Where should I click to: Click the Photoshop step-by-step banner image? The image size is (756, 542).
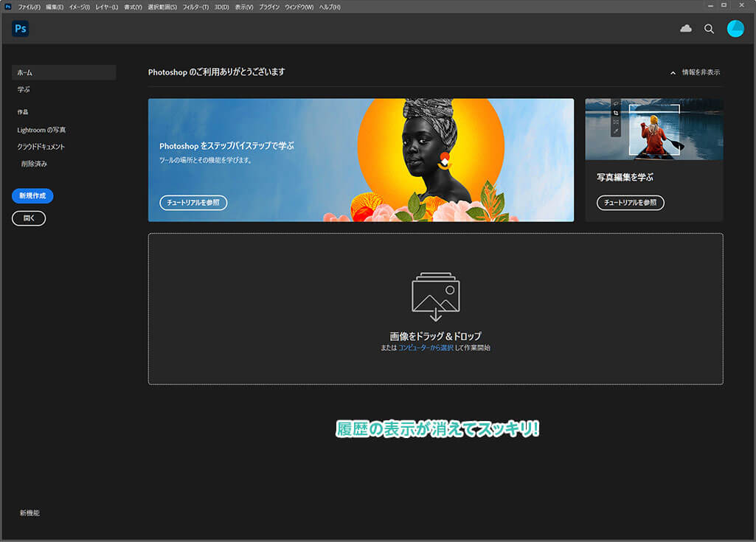361,160
